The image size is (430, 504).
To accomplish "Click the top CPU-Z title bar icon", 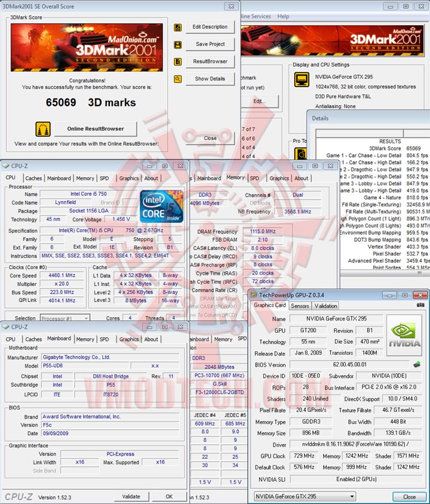I will coord(6,166).
